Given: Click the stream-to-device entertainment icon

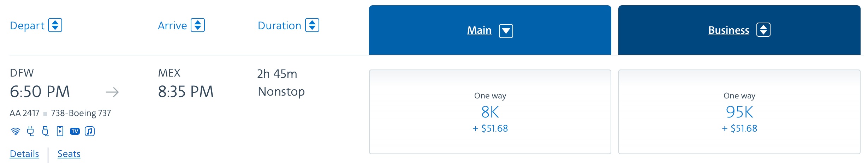Looking at the screenshot, I should tap(60, 131).
